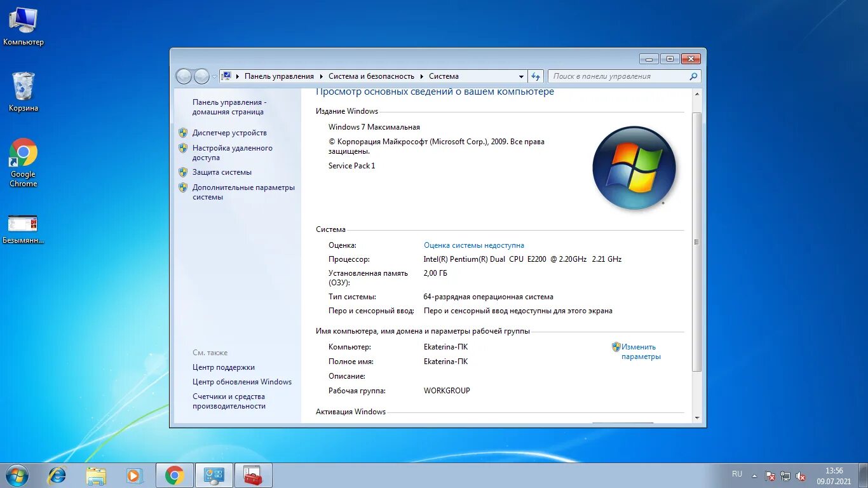The height and width of the screenshot is (488, 868).
Task: Open Панель управления - домашняя страница link
Action: [229, 107]
